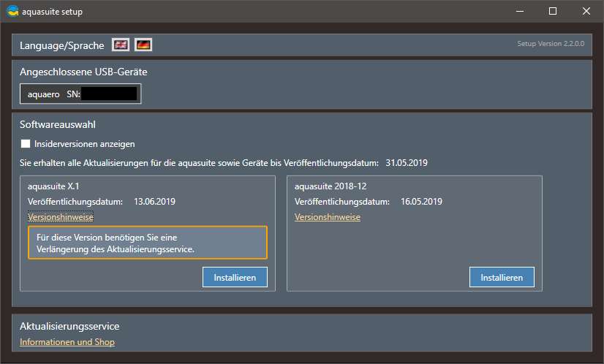Screen dimensions: 604x364
Task: Select the connected aquaero USB device
Action: tap(80, 94)
